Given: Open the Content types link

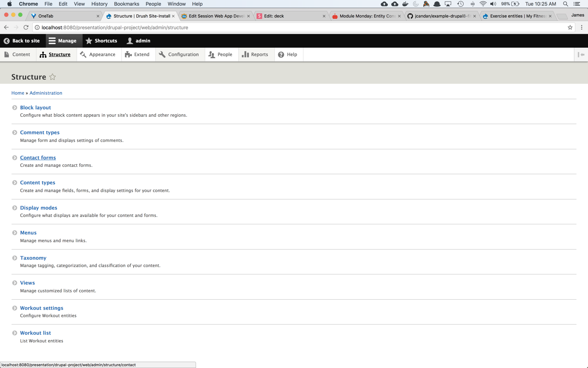Looking at the screenshot, I should [38, 182].
